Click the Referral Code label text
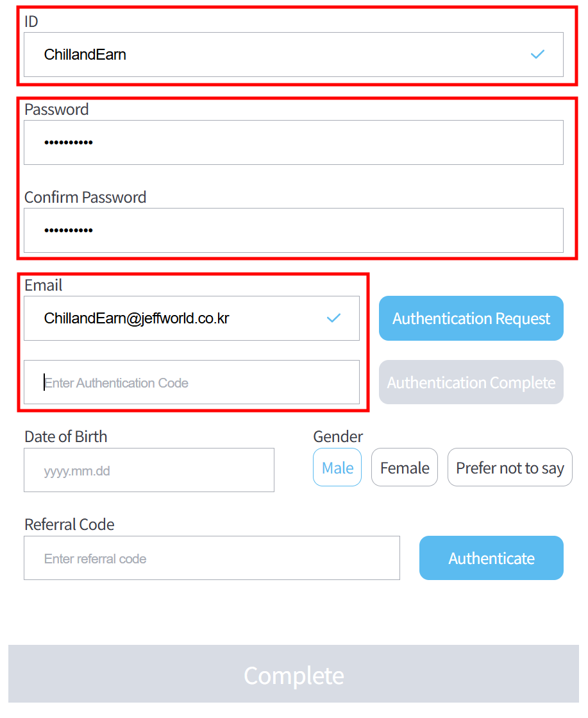The height and width of the screenshot is (718, 588). coord(69,525)
